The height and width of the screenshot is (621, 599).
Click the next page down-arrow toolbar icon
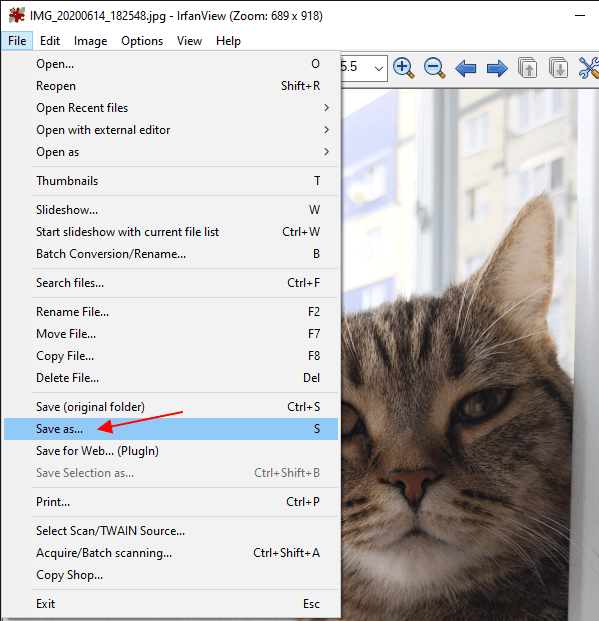(558, 68)
